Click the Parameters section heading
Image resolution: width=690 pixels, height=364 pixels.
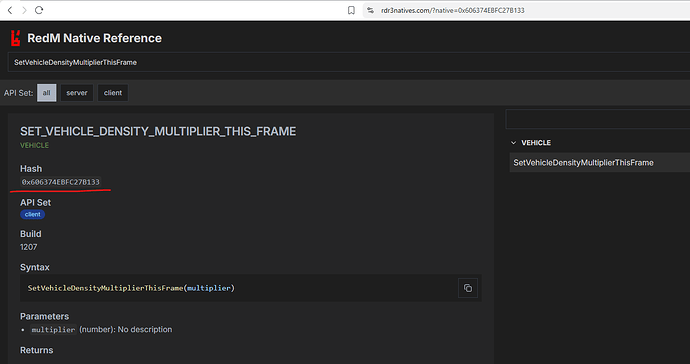pyautogui.click(x=44, y=316)
